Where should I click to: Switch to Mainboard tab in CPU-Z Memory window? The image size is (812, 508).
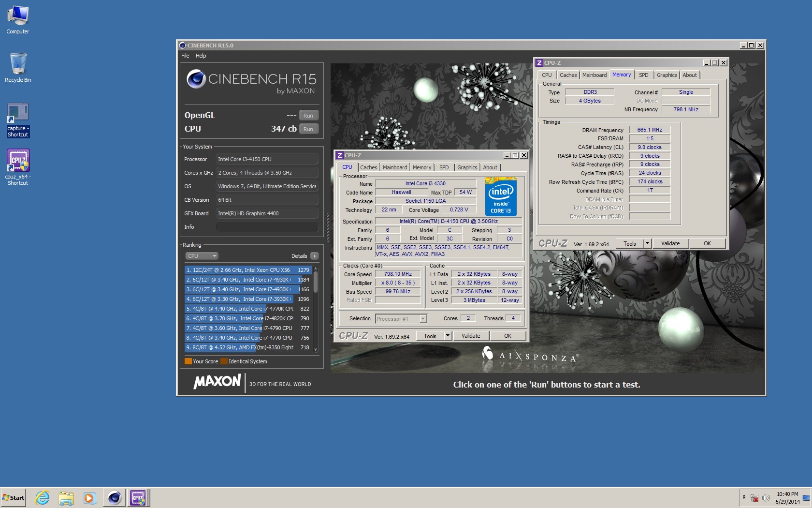(594, 75)
